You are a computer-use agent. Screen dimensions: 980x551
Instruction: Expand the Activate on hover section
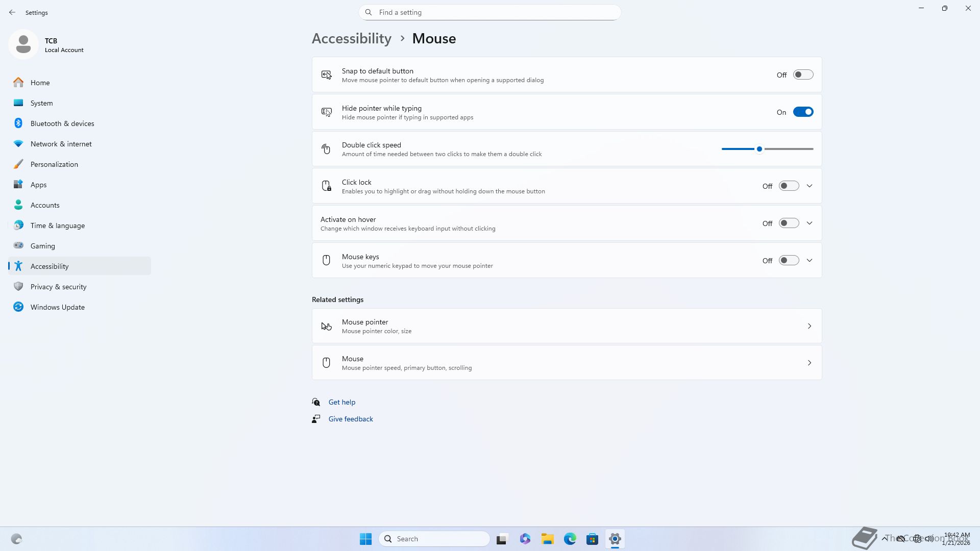[x=810, y=223]
